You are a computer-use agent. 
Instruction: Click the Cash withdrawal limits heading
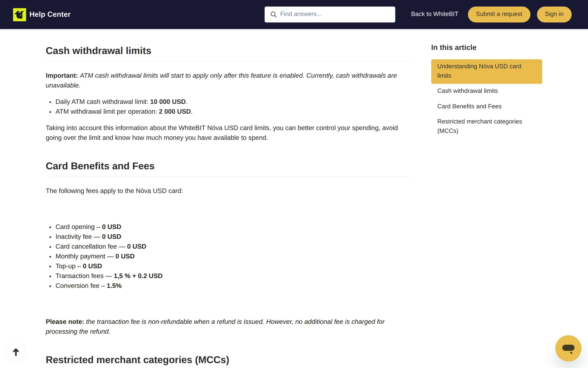[98, 51]
